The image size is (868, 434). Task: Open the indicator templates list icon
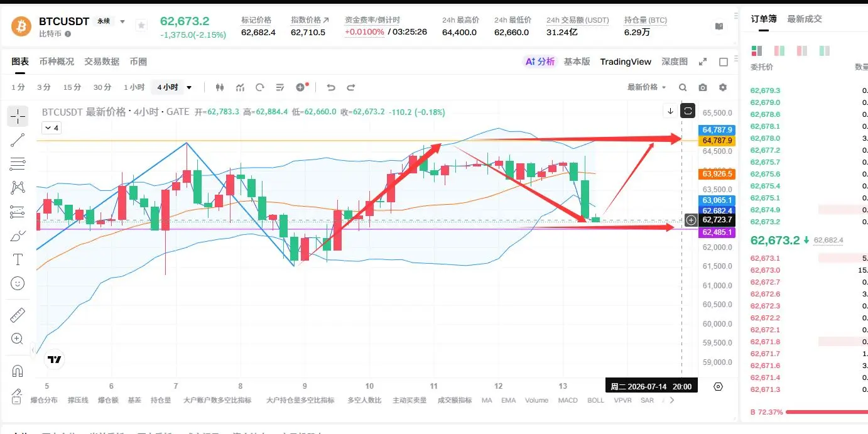(x=280, y=87)
